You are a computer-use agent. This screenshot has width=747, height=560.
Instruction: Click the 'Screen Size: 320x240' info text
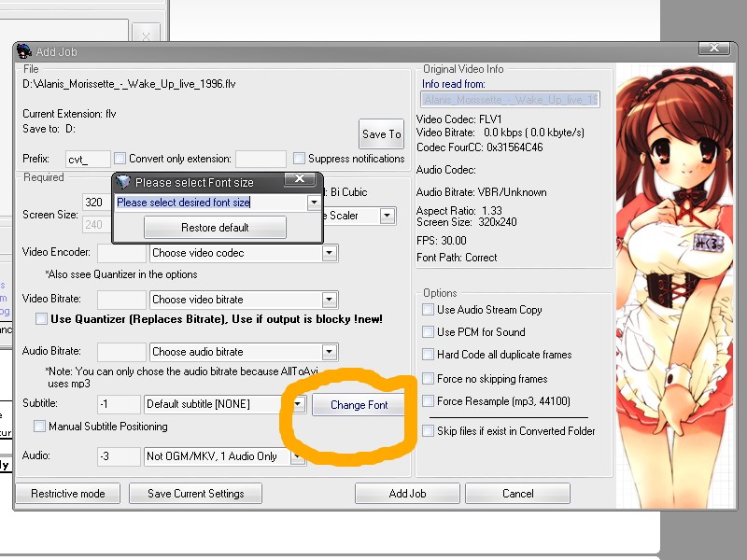point(466,222)
